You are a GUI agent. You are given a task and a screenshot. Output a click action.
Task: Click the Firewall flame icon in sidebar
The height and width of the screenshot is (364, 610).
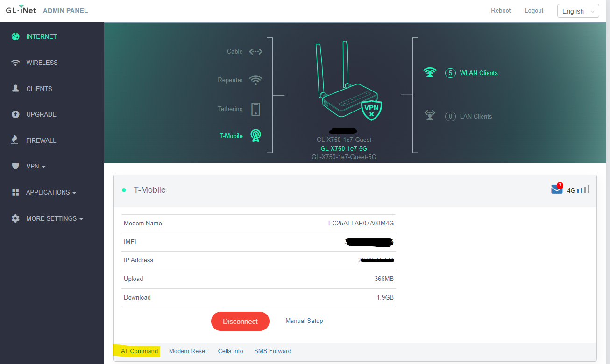click(14, 140)
